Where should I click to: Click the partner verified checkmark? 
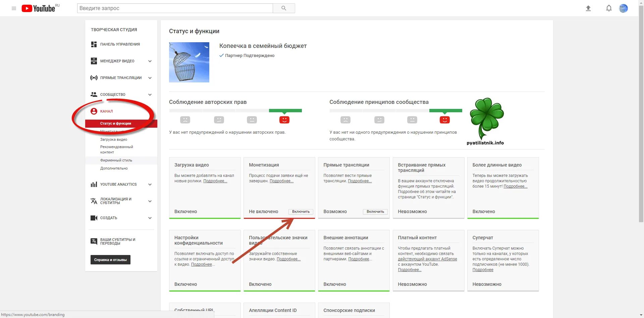[x=221, y=55]
